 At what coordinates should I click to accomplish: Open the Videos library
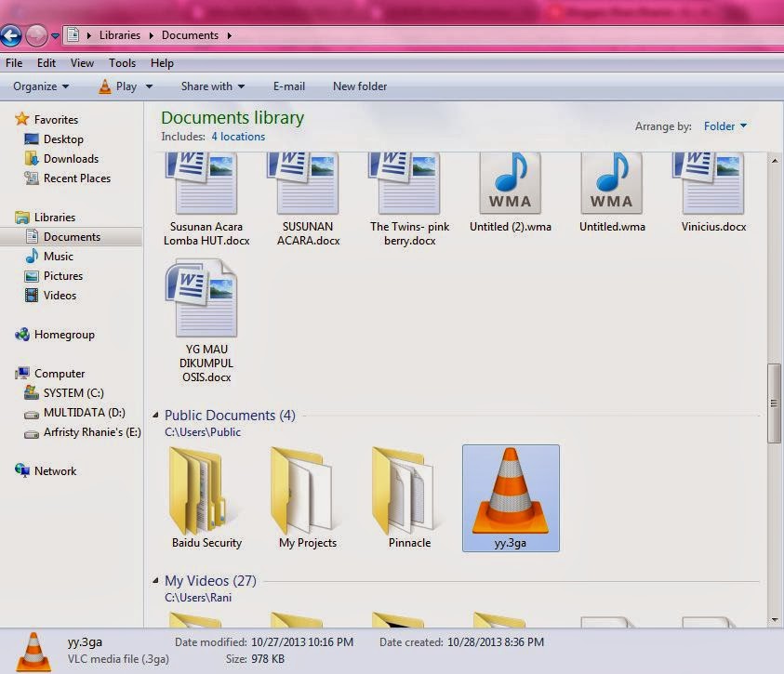tap(50, 296)
